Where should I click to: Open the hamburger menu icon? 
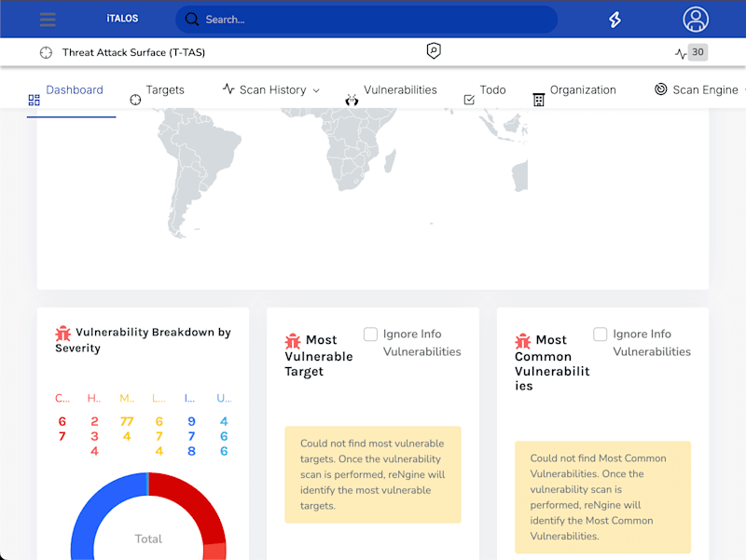[48, 20]
